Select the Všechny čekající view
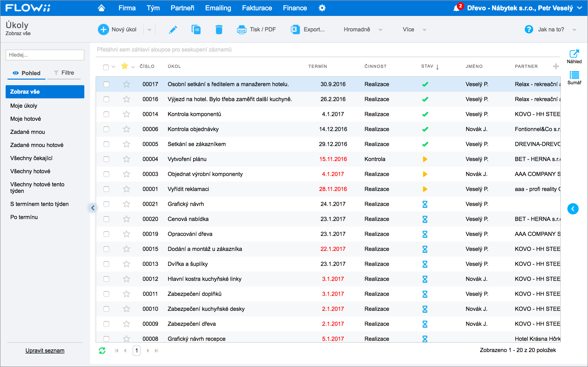588x367 pixels. point(31,158)
